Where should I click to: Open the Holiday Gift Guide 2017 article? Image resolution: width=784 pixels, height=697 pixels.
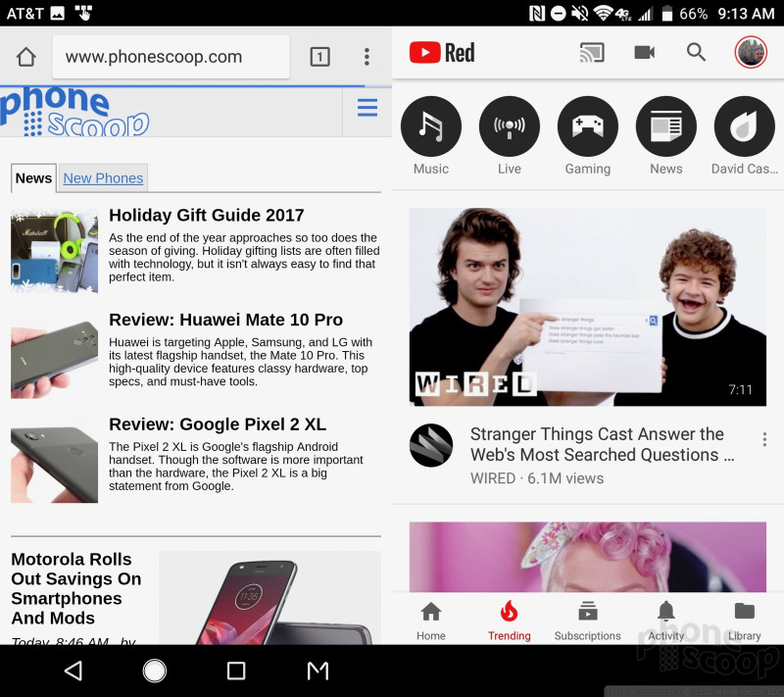(207, 215)
